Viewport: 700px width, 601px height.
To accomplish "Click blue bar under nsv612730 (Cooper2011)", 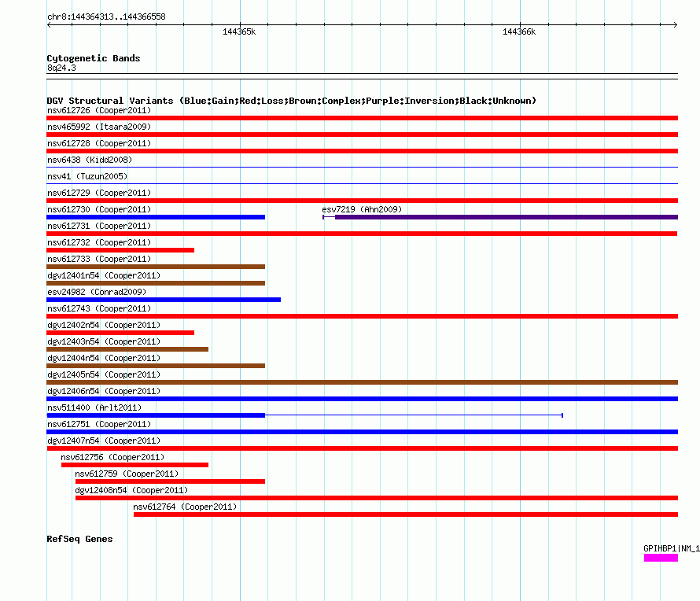I will 156,217.
